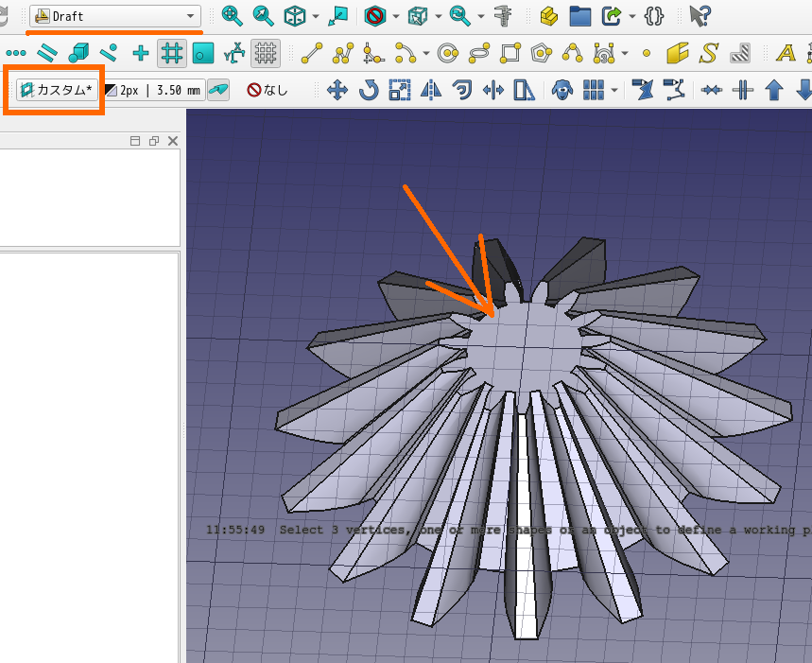Toggle construction mode button

click(x=218, y=91)
